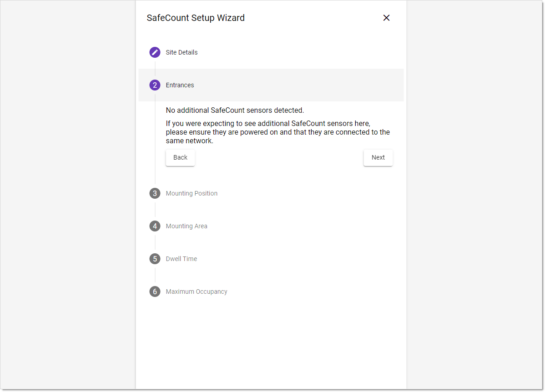Image resolution: width=545 pixels, height=392 pixels.
Task: Click the Maximum Occupancy step 6 icon
Action: (x=155, y=291)
